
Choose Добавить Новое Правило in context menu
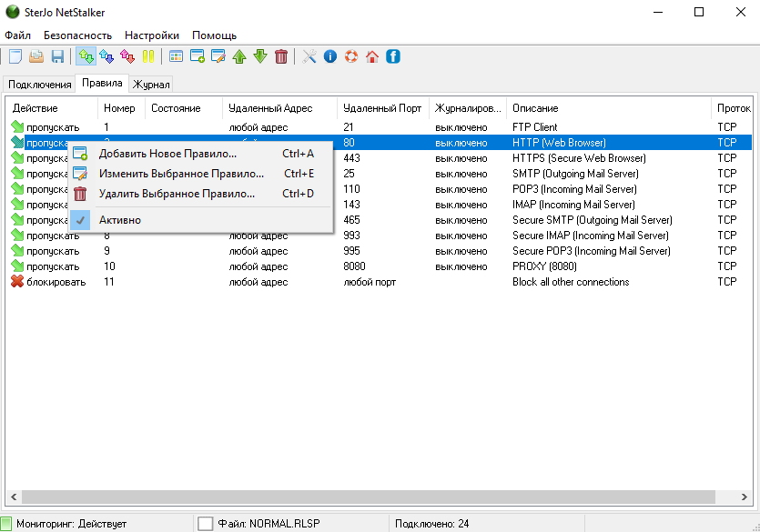[200, 154]
